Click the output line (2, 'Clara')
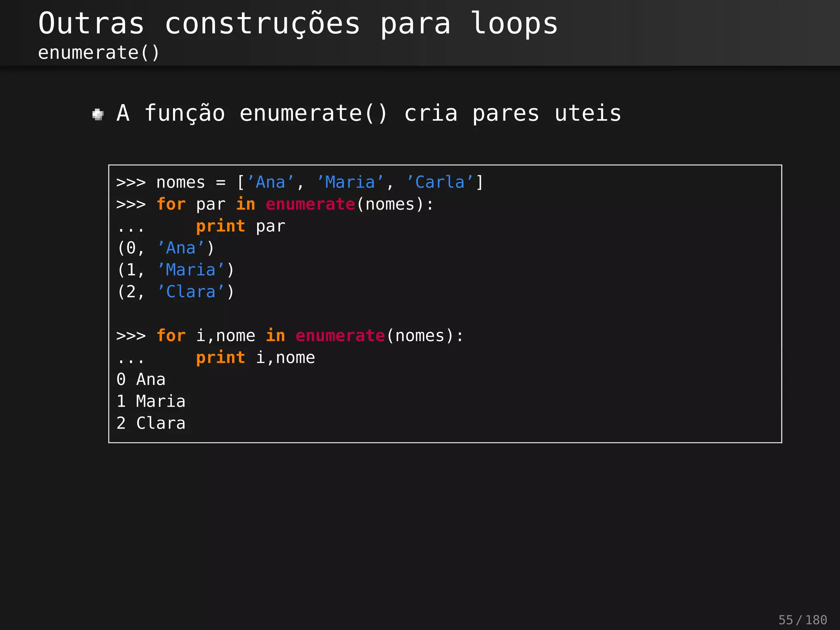This screenshot has width=840, height=630. point(176,292)
